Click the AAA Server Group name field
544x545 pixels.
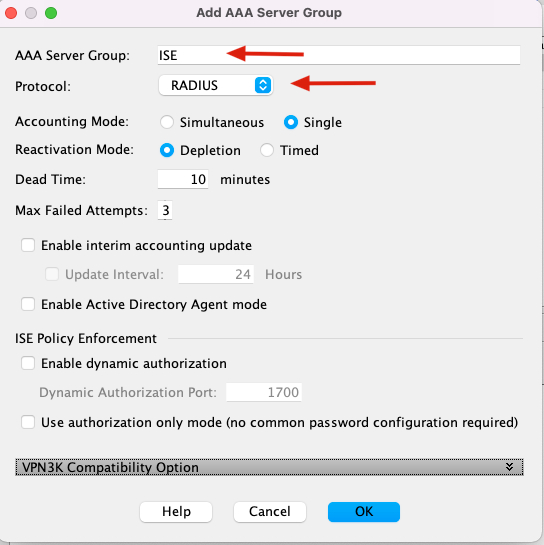coord(339,55)
